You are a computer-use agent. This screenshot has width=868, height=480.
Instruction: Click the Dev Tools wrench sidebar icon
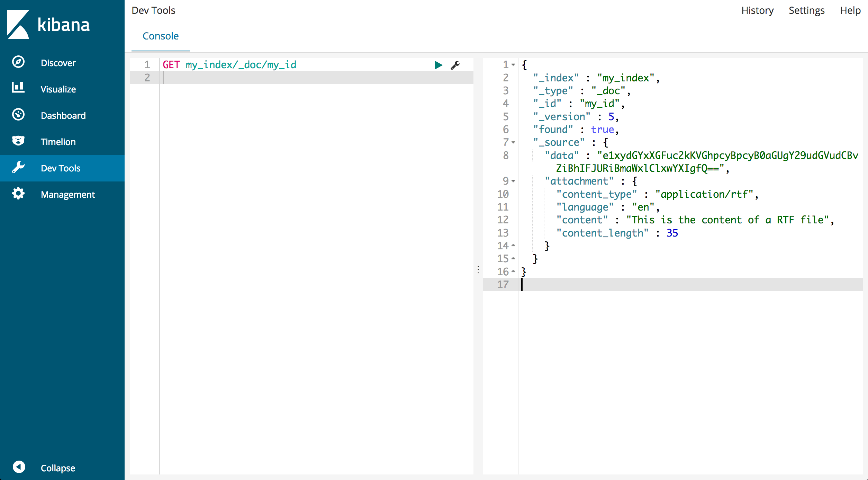[x=18, y=167]
